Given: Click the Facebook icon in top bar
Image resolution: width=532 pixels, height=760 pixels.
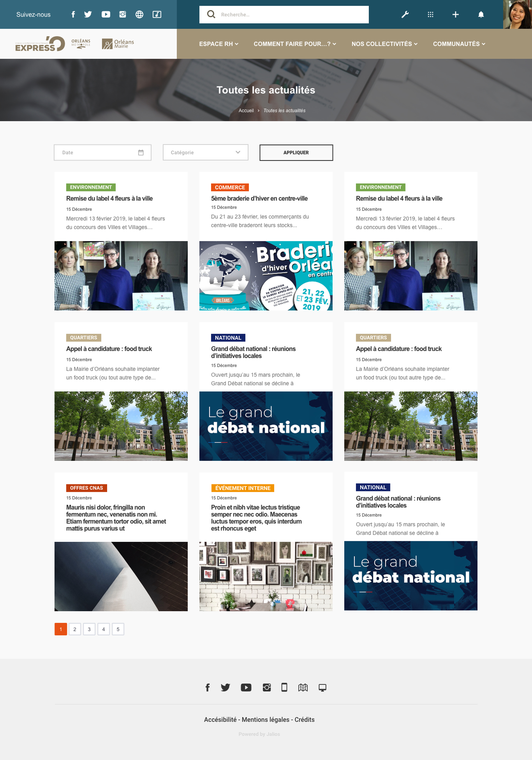Looking at the screenshot, I should 73,14.
